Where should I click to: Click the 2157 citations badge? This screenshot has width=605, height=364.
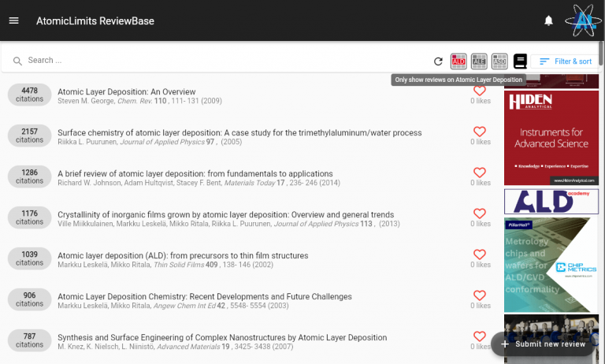tap(29, 136)
